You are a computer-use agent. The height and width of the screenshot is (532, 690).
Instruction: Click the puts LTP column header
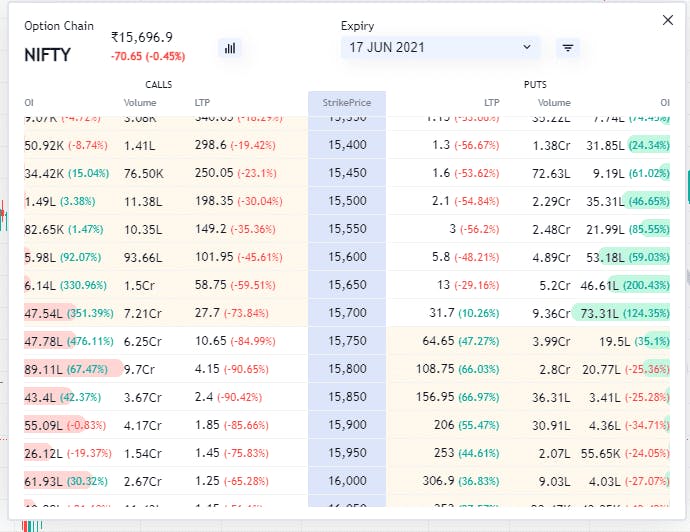click(x=492, y=103)
